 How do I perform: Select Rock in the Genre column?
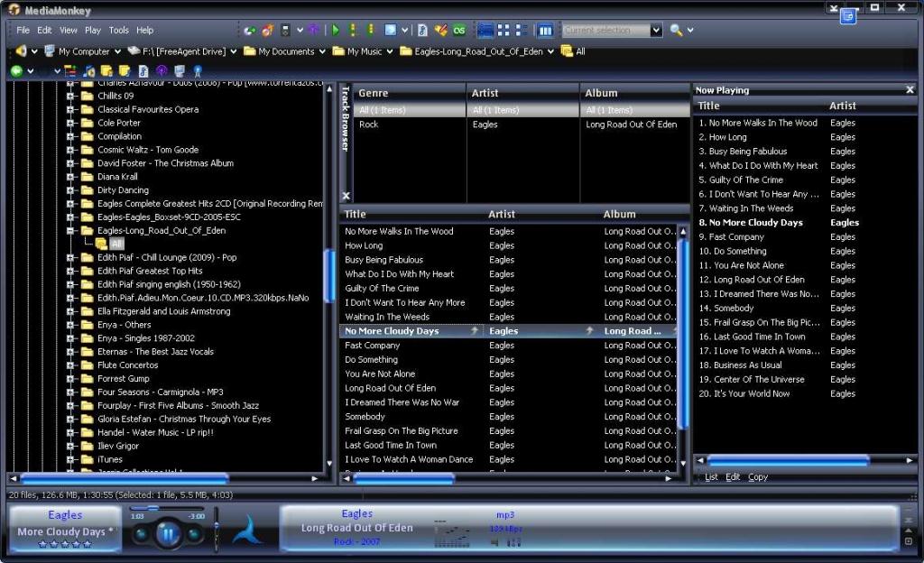tap(369, 125)
